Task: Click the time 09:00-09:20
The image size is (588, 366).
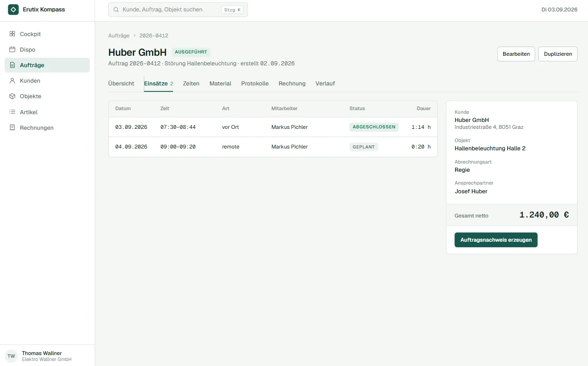Action: click(x=178, y=147)
